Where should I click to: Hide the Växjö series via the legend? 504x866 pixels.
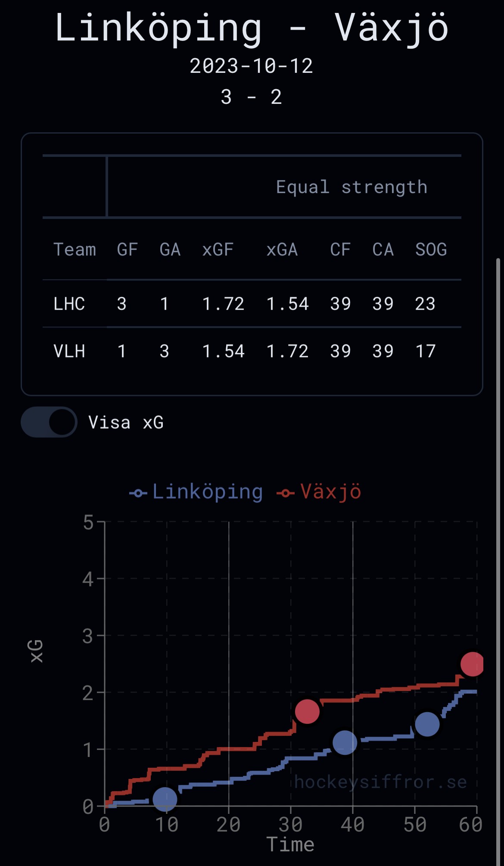click(x=319, y=492)
